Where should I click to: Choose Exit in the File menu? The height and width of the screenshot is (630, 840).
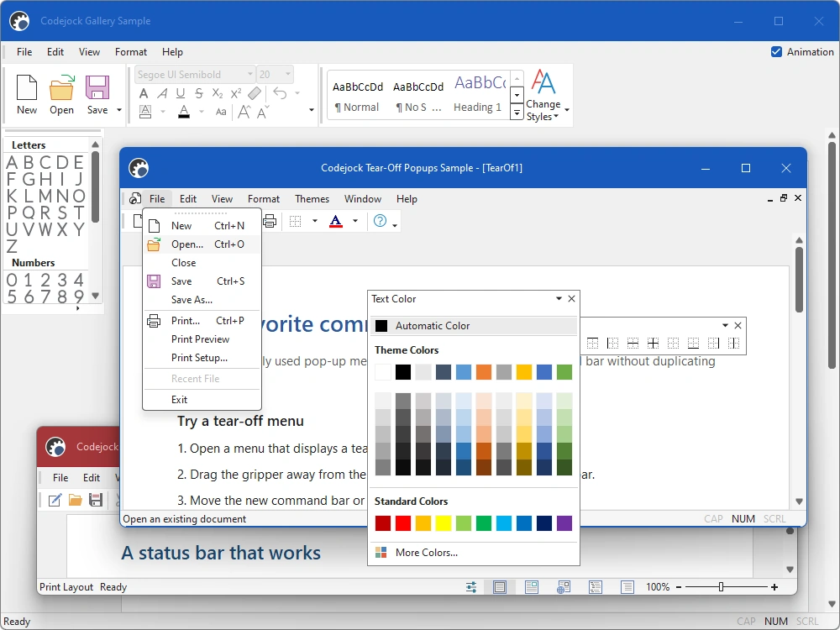click(x=202, y=400)
